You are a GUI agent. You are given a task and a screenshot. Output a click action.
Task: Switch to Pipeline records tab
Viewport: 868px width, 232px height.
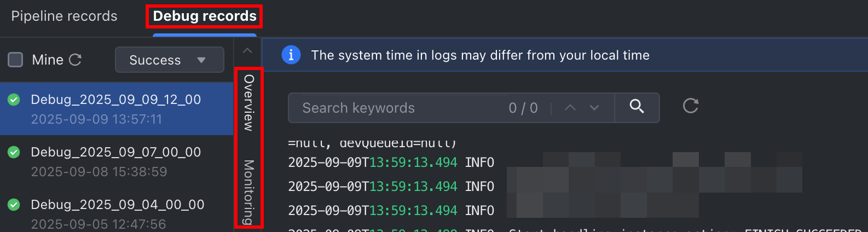pyautogui.click(x=65, y=16)
